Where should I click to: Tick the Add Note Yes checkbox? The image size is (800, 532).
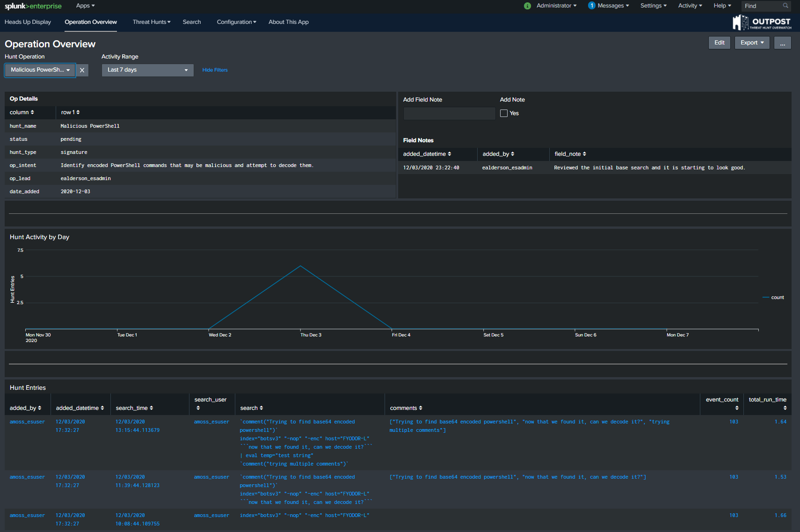(504, 113)
